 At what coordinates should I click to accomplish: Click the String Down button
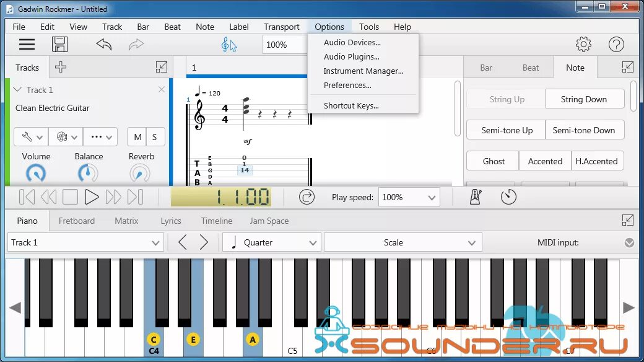pos(583,99)
